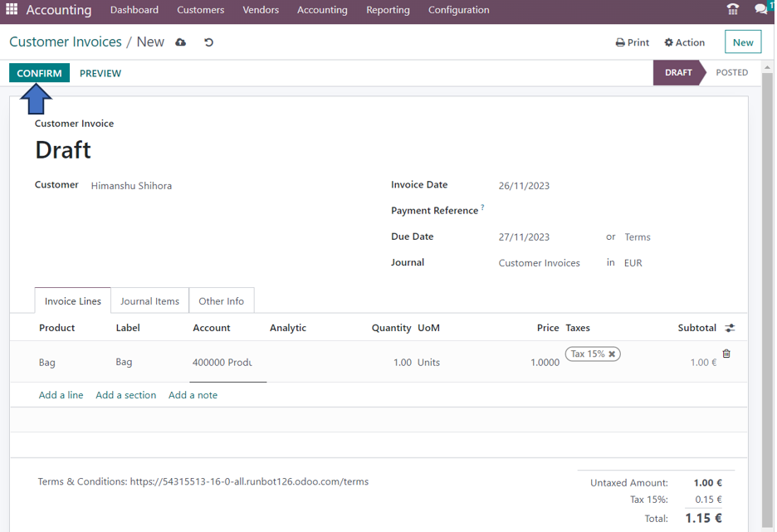Click the discard changes undo icon
The image size is (777, 532).
(x=208, y=42)
